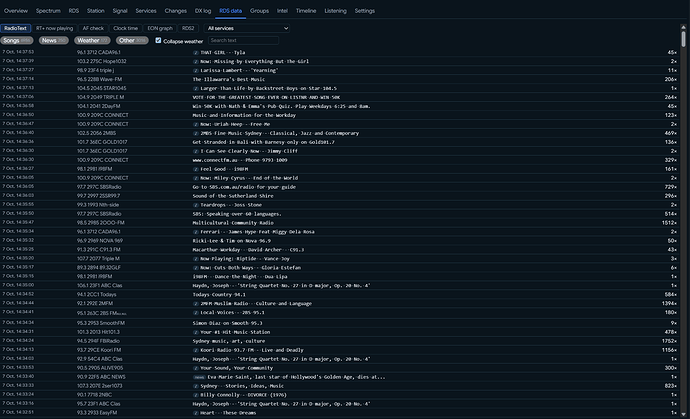Click 'Music and Information for the Workday' text
Screen dimensions: 690x419
pyautogui.click(x=244, y=115)
